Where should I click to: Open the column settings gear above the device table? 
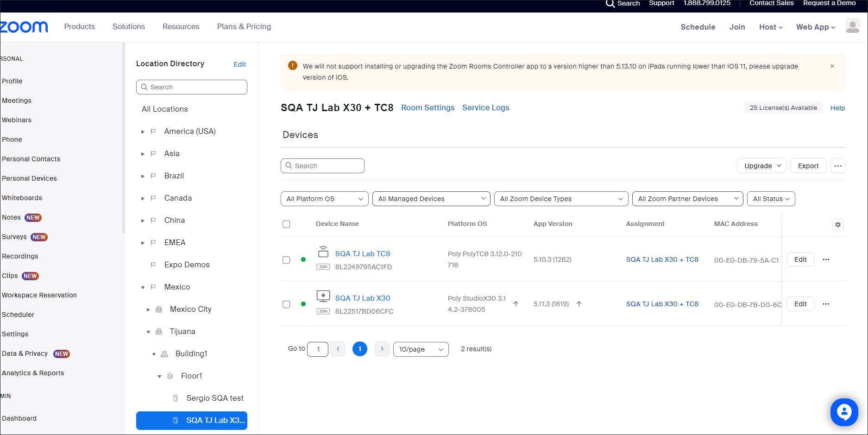[837, 224]
